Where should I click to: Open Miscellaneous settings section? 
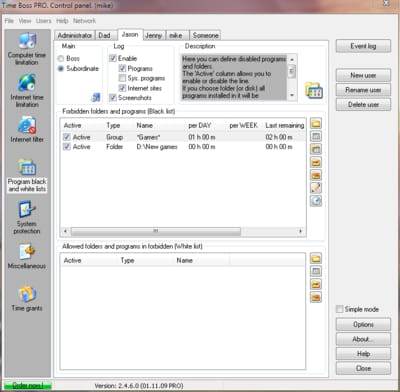coord(27,256)
